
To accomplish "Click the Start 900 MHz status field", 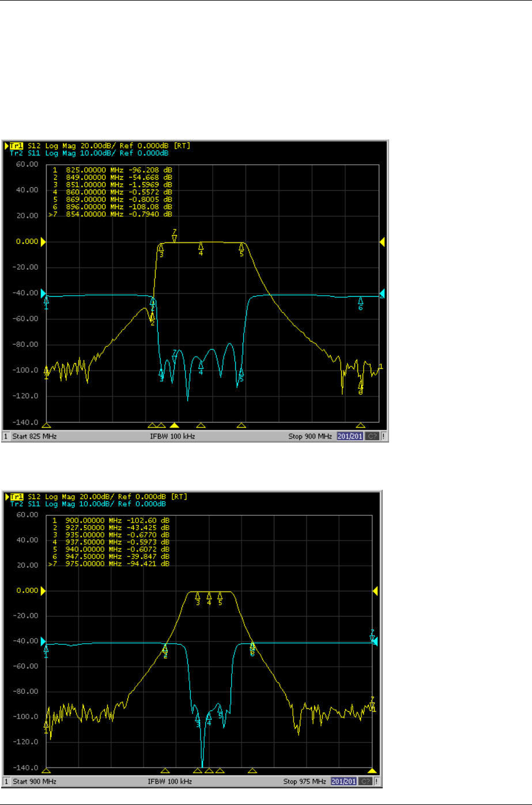I will (x=35, y=782).
